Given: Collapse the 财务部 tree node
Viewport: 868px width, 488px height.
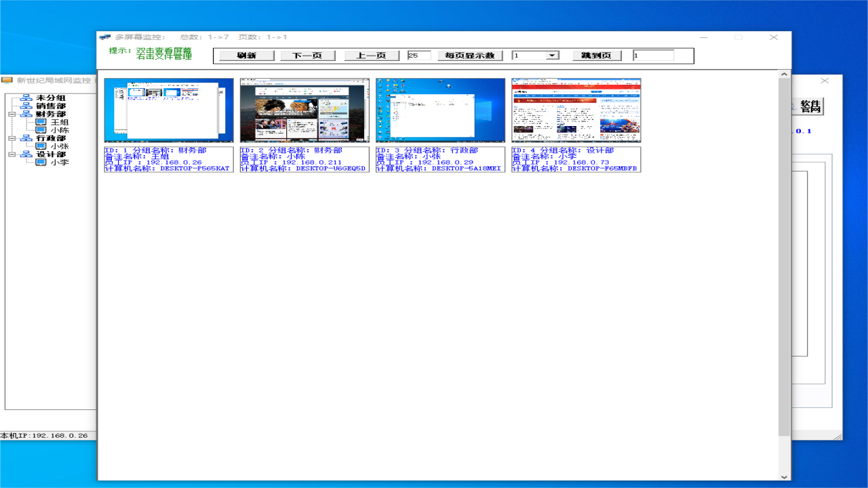Looking at the screenshot, I should 12,115.
